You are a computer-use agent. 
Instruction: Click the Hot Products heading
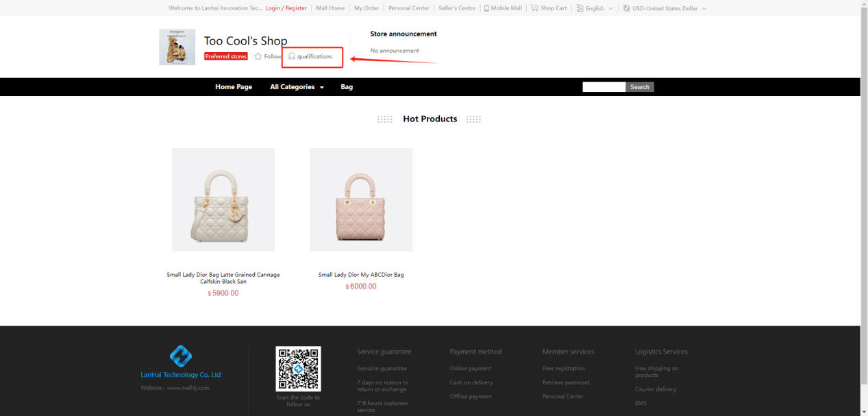click(430, 119)
